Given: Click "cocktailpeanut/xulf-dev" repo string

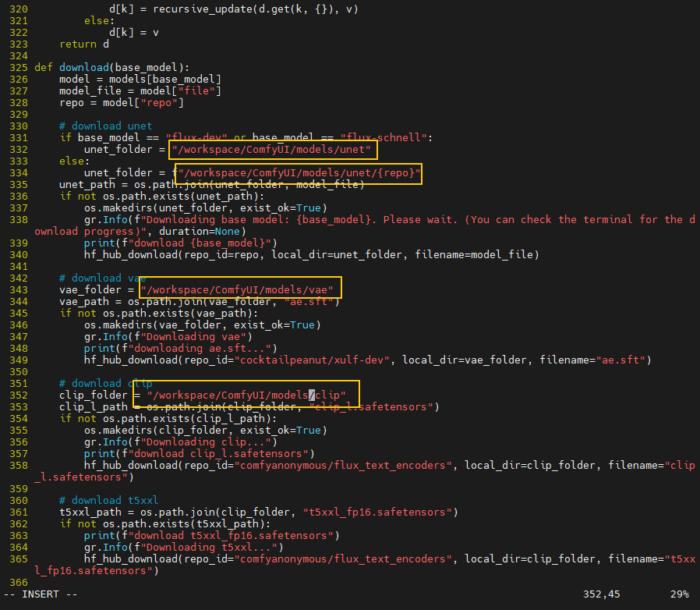Looking at the screenshot, I should point(312,360).
